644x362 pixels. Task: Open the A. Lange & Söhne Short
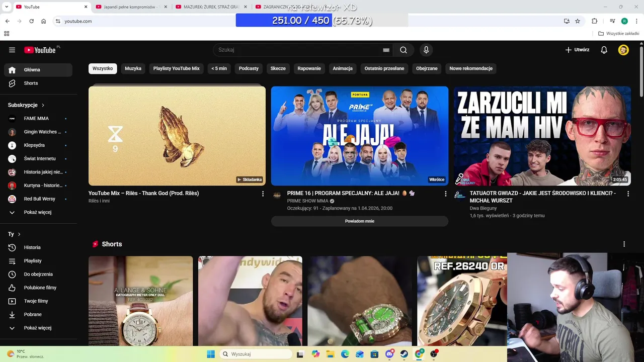coord(140,301)
